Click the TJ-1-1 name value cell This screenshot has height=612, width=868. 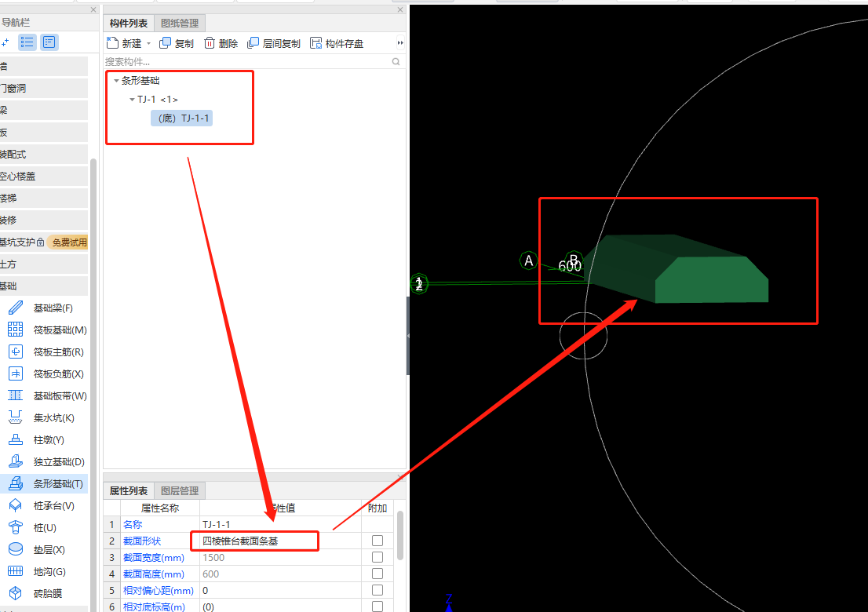tap(280, 524)
